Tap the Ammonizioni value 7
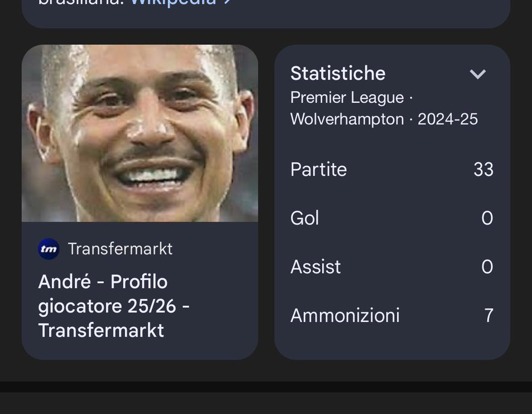 point(489,316)
